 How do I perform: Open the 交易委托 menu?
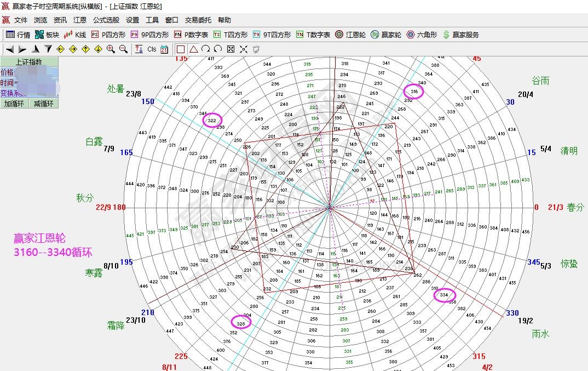(x=198, y=20)
